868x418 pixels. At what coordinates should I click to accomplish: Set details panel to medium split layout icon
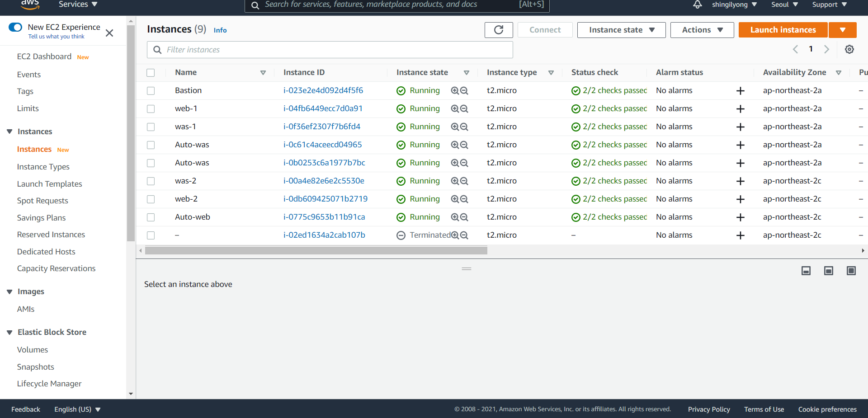(x=829, y=271)
